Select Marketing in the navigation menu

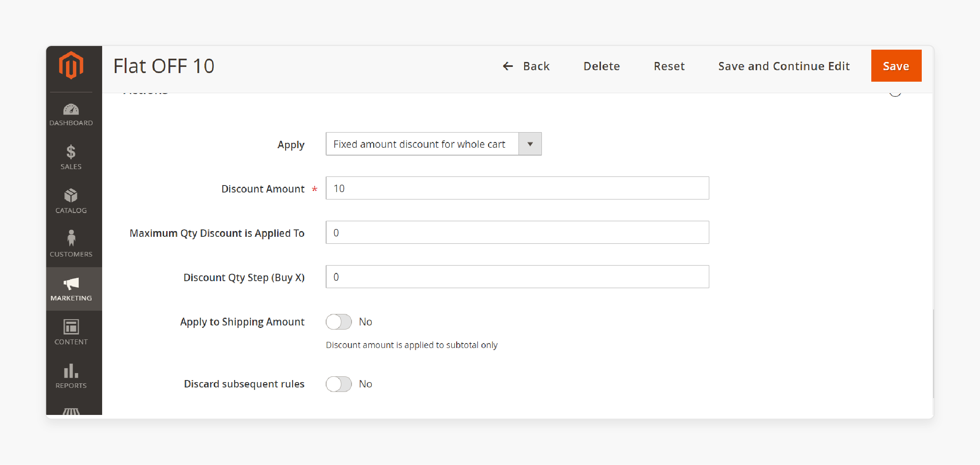click(71, 289)
